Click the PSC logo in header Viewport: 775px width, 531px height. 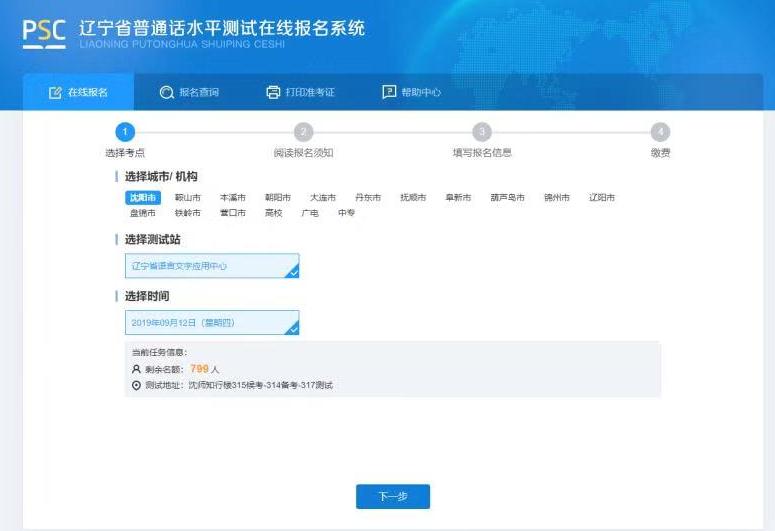pyautogui.click(x=44, y=32)
